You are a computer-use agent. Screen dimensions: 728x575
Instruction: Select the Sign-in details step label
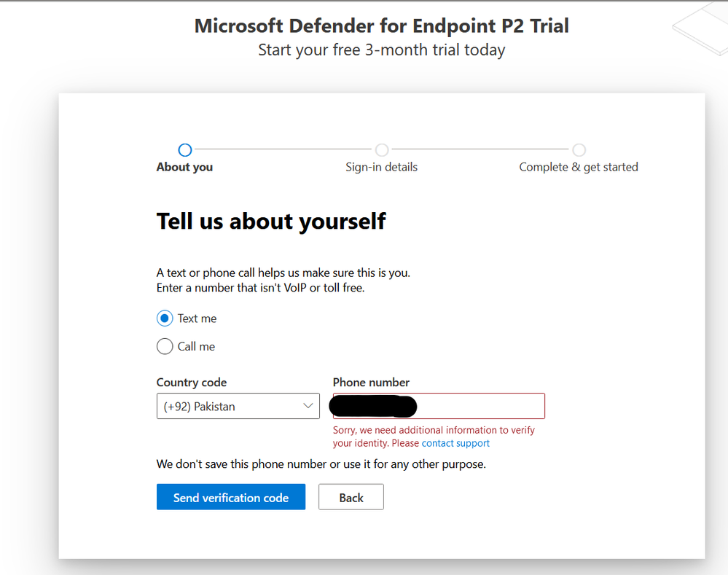tap(382, 167)
